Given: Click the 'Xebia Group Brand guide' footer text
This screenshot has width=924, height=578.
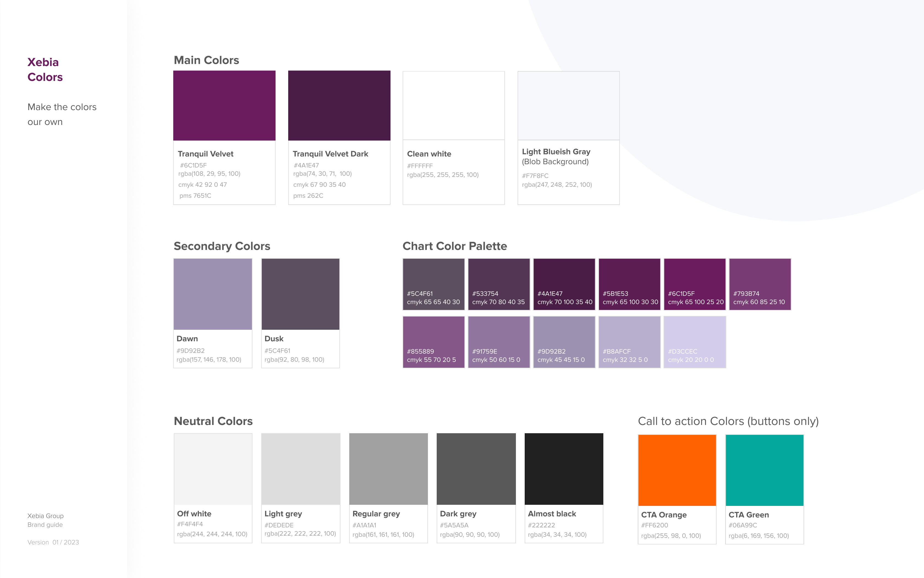Looking at the screenshot, I should click(x=45, y=520).
